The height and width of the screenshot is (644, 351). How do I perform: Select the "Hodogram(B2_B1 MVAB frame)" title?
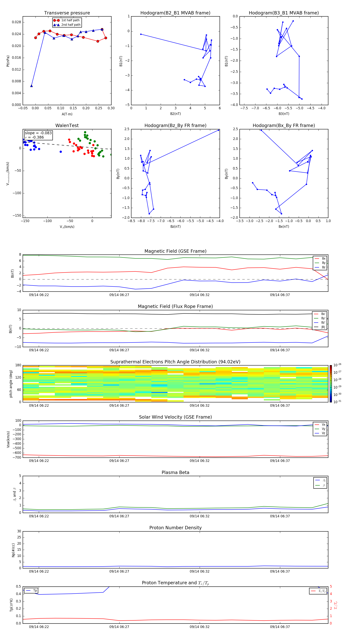click(x=175, y=13)
